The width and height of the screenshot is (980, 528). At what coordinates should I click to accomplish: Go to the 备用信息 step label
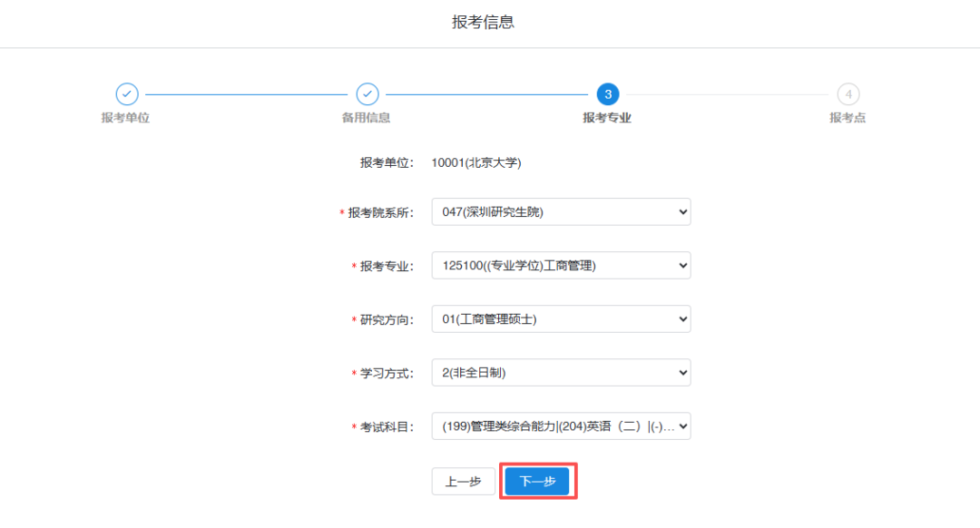[x=367, y=118]
